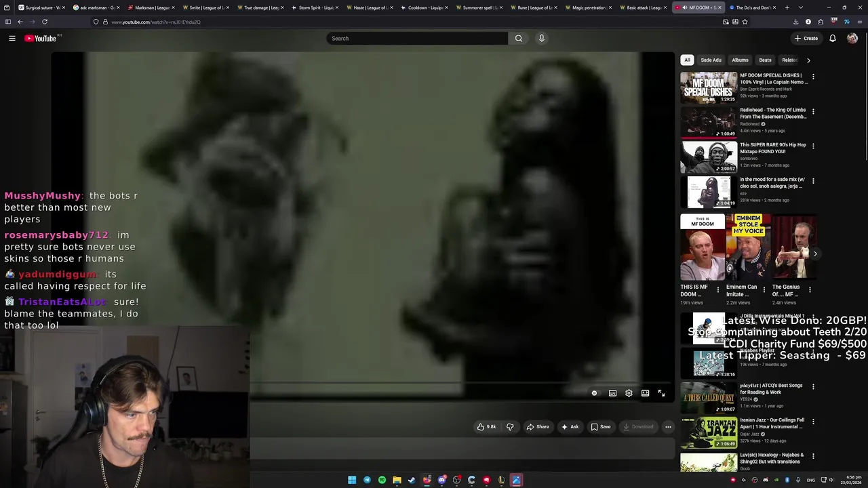The image size is (868, 488).
Task: Open the Iranian Jazz Our Ceilings Fell Apart title
Action: pos(772,424)
